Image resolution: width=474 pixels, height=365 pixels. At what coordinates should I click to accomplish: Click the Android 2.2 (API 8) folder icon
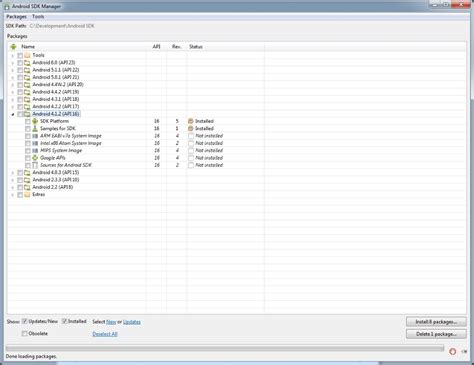click(x=27, y=187)
